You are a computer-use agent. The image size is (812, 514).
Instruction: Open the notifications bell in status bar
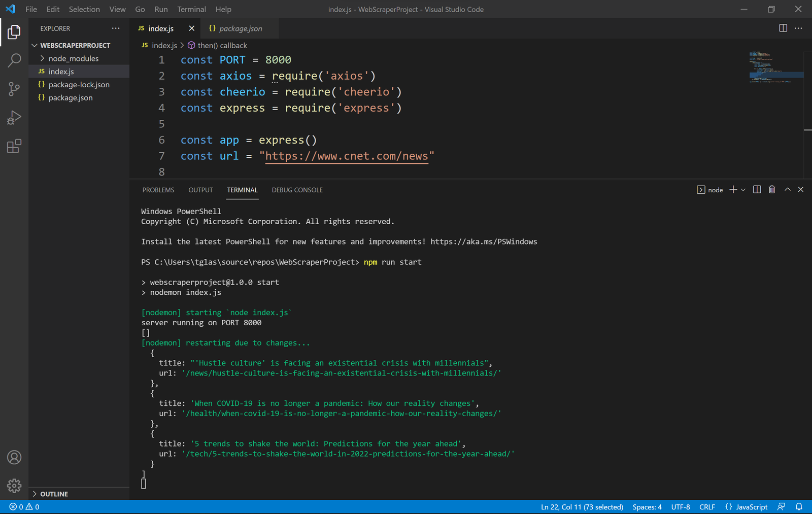click(x=799, y=507)
